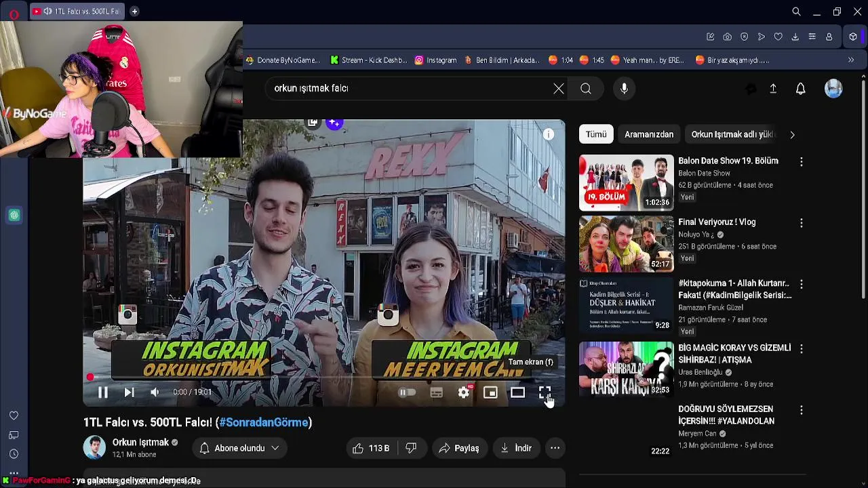Open YouTube create upload icon

click(772, 88)
